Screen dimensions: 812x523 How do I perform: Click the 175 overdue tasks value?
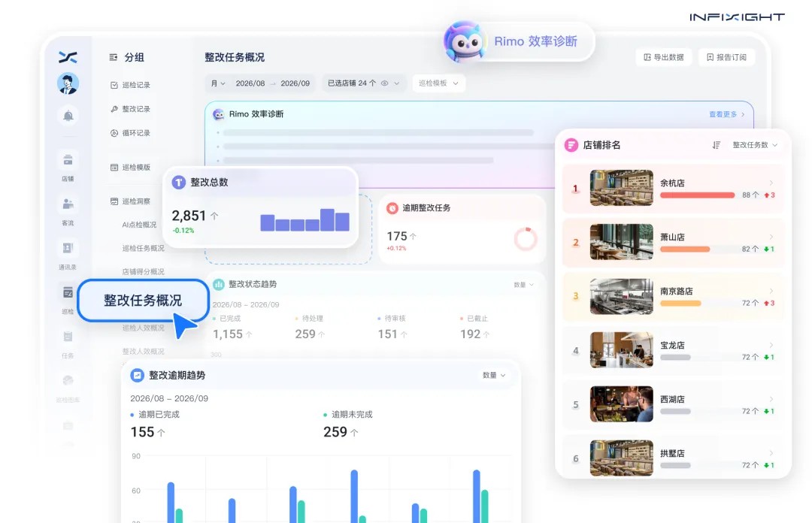click(x=397, y=237)
